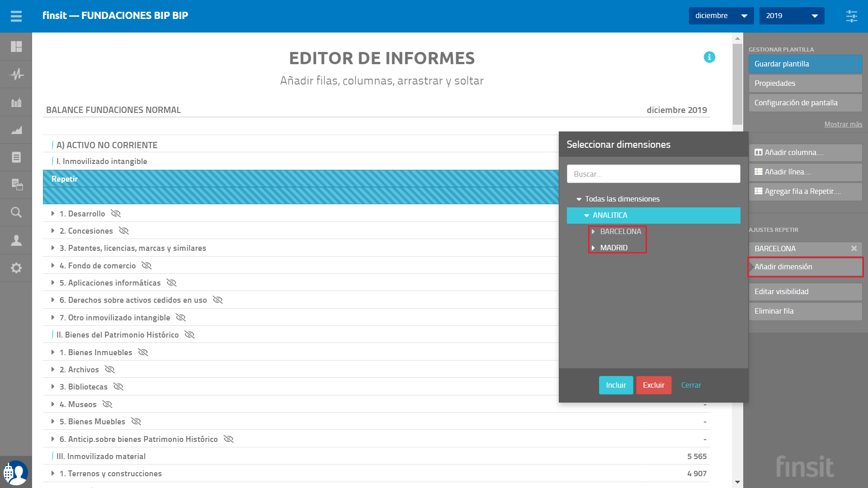Toggle visibility eye of 1. Desarrollo
The width and height of the screenshot is (868, 488).
pyautogui.click(x=116, y=214)
